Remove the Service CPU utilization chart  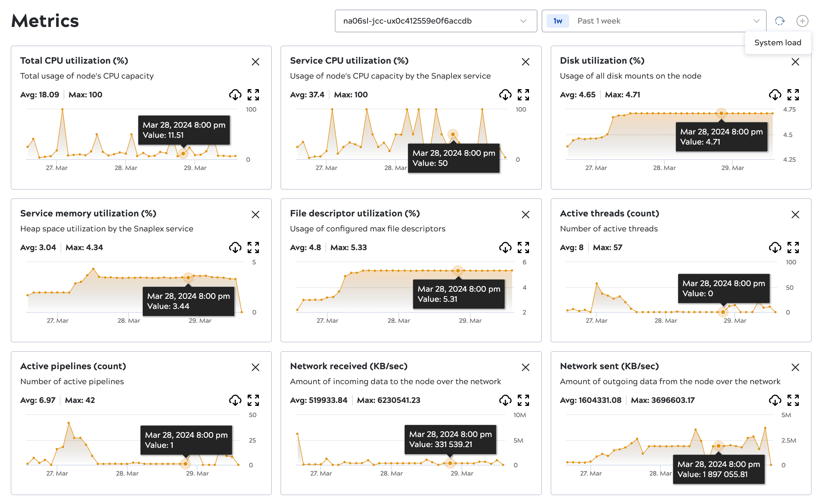[x=525, y=62]
